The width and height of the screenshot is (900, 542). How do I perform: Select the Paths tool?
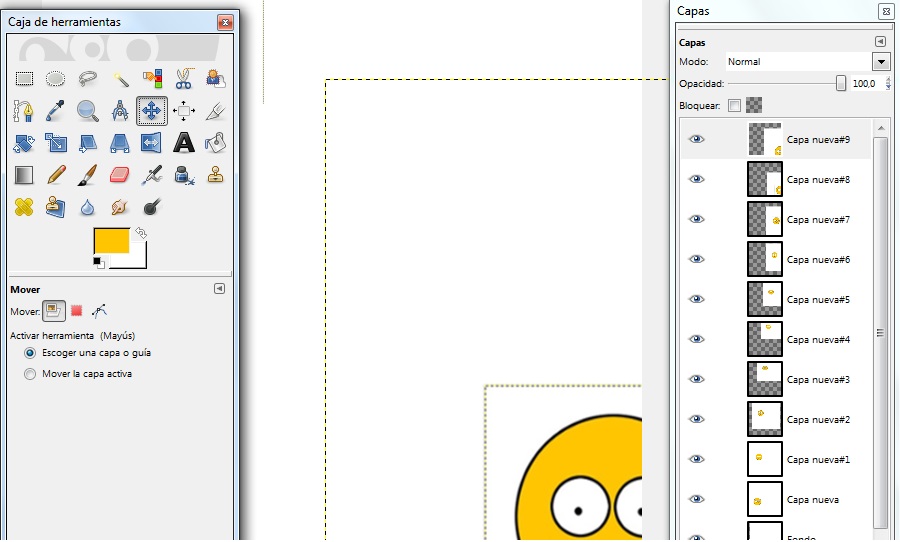24,111
